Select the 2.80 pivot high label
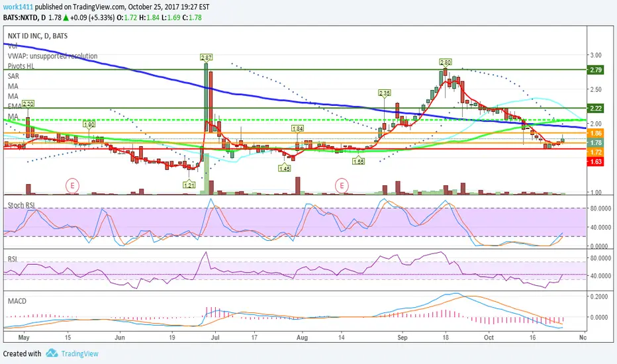 click(x=446, y=62)
